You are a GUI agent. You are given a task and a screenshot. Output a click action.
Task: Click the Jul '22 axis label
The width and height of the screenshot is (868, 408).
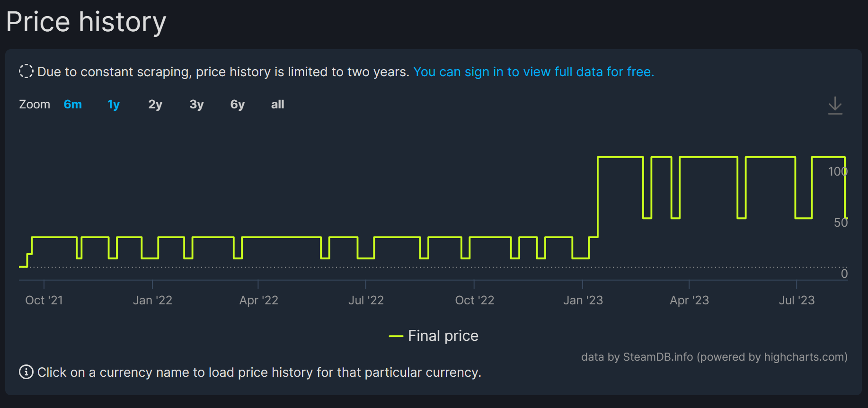(x=366, y=300)
